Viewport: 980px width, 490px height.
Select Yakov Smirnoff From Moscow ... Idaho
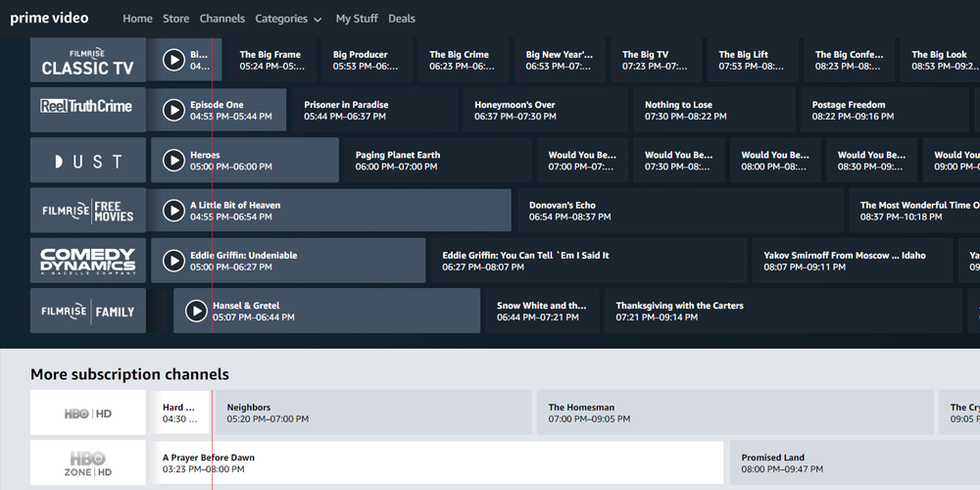pyautogui.click(x=853, y=261)
